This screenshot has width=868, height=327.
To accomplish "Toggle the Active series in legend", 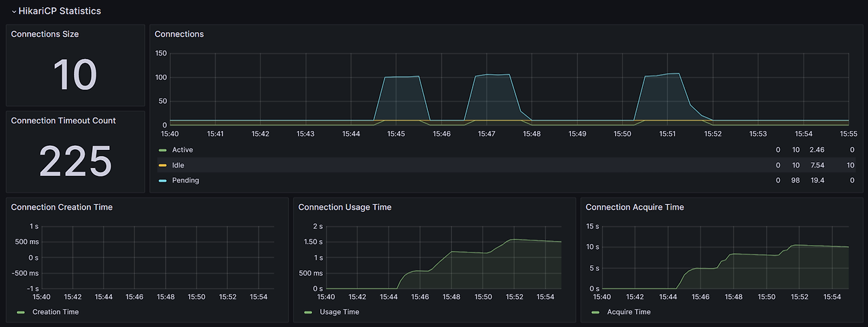I will click(182, 150).
